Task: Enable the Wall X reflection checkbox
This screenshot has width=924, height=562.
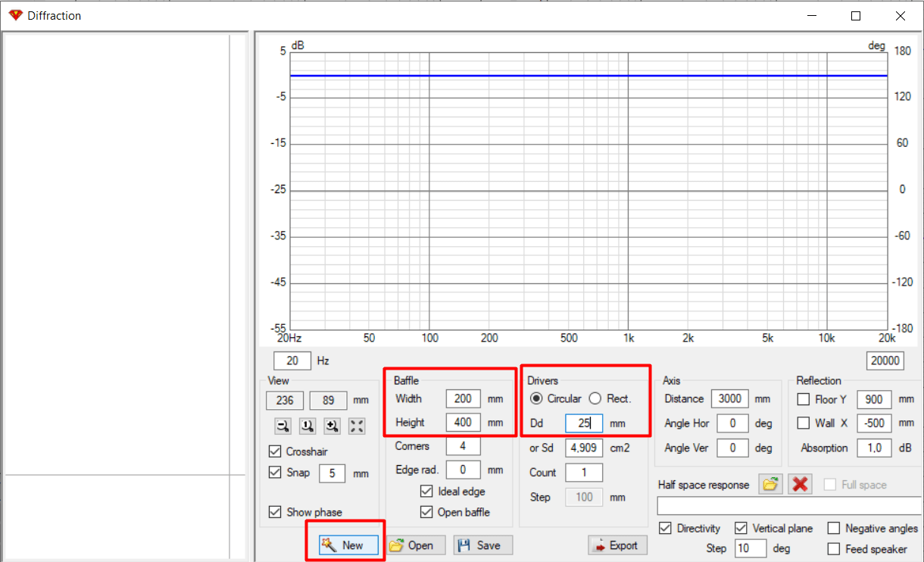Action: click(804, 423)
